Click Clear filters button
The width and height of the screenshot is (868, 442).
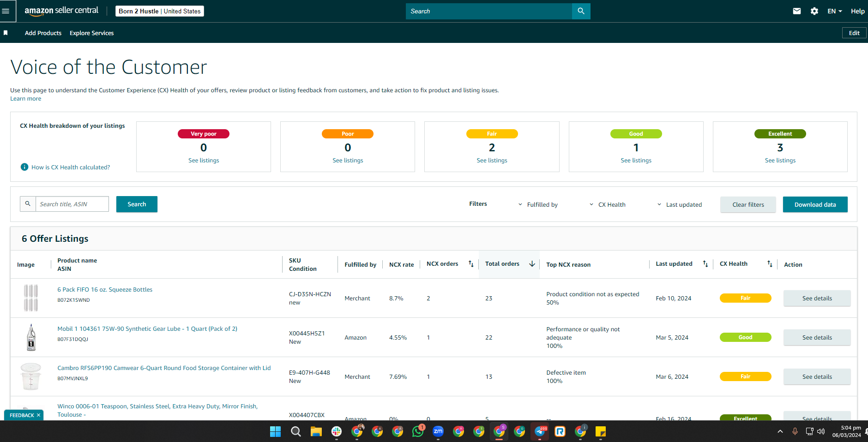(748, 204)
